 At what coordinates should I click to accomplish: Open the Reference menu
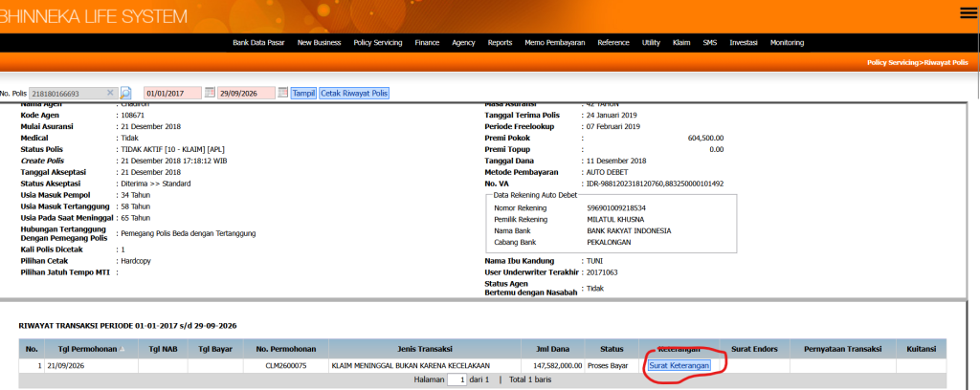coord(613,43)
